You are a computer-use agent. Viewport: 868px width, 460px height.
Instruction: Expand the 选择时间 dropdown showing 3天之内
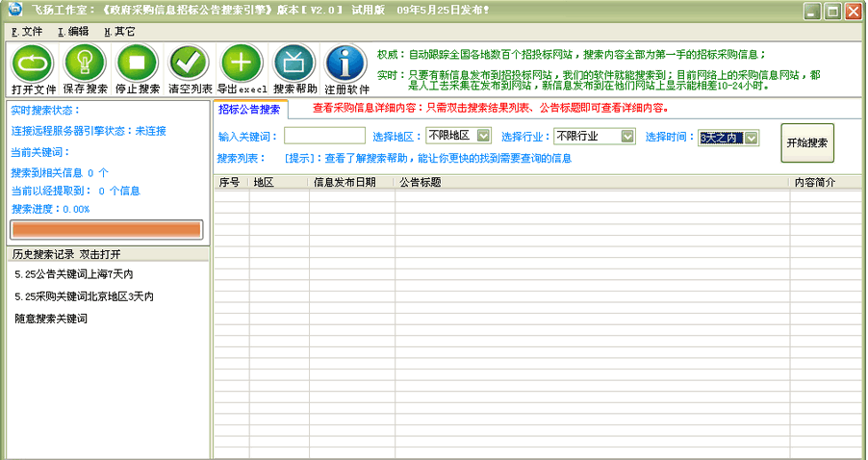[751, 138]
